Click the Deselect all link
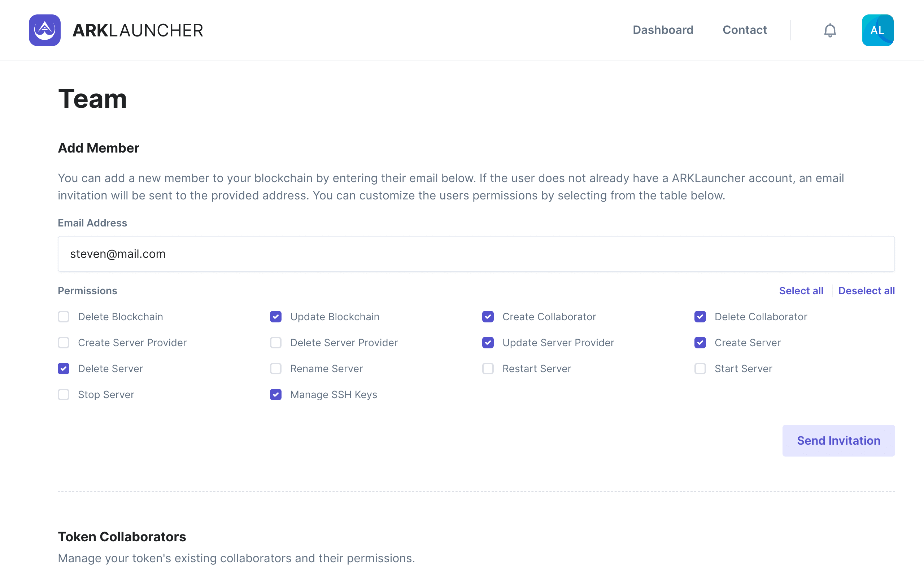Image resolution: width=924 pixels, height=577 pixels. 866,291
